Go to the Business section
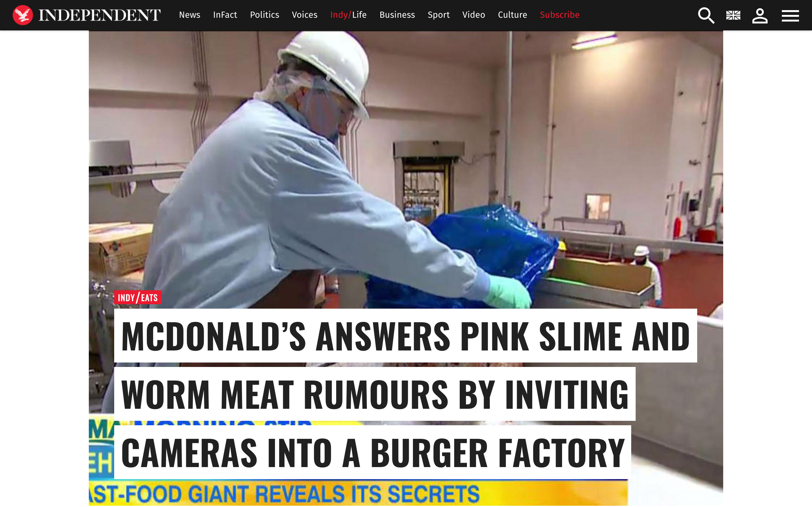Viewport: 812px width, 507px height. (397, 15)
